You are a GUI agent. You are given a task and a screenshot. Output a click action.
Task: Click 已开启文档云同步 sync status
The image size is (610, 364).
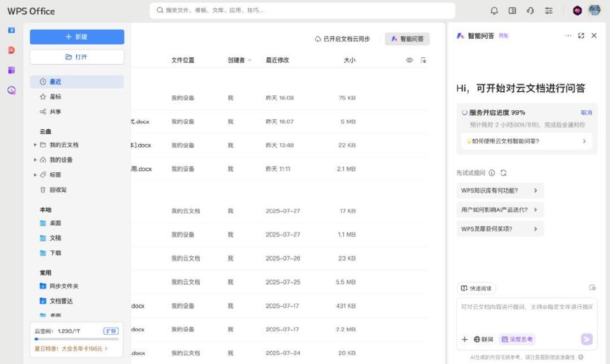343,39
